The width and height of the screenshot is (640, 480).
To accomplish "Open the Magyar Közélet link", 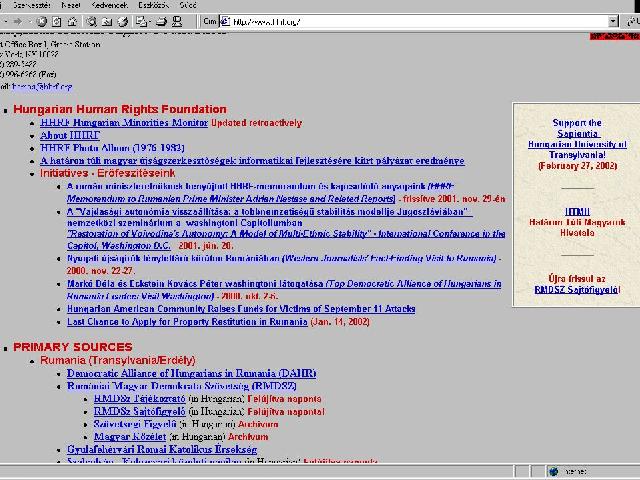I will tap(130, 436).
